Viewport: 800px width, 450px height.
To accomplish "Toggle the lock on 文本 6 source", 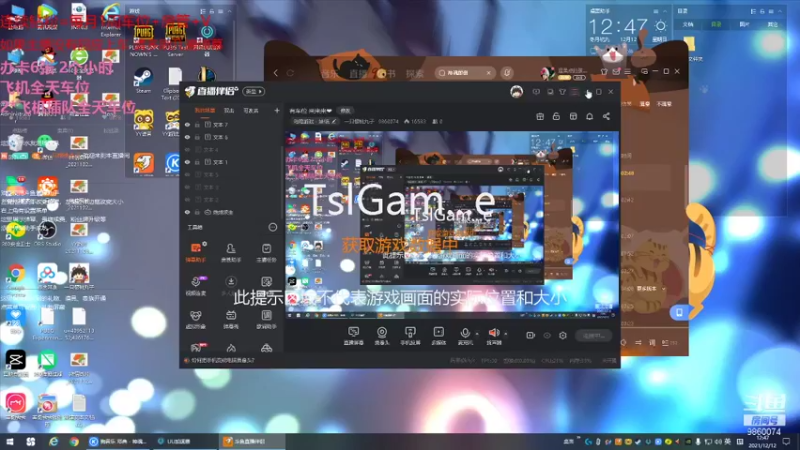I will tap(197, 137).
